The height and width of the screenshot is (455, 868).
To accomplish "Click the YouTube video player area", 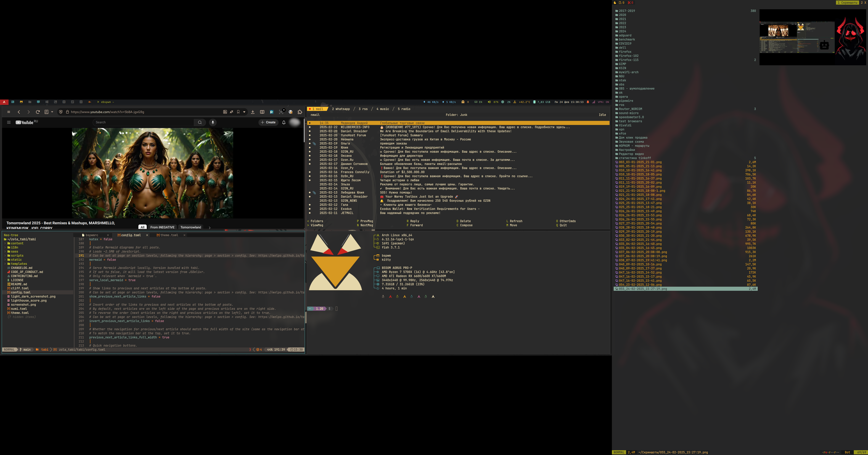I will pyautogui.click(x=152, y=173).
